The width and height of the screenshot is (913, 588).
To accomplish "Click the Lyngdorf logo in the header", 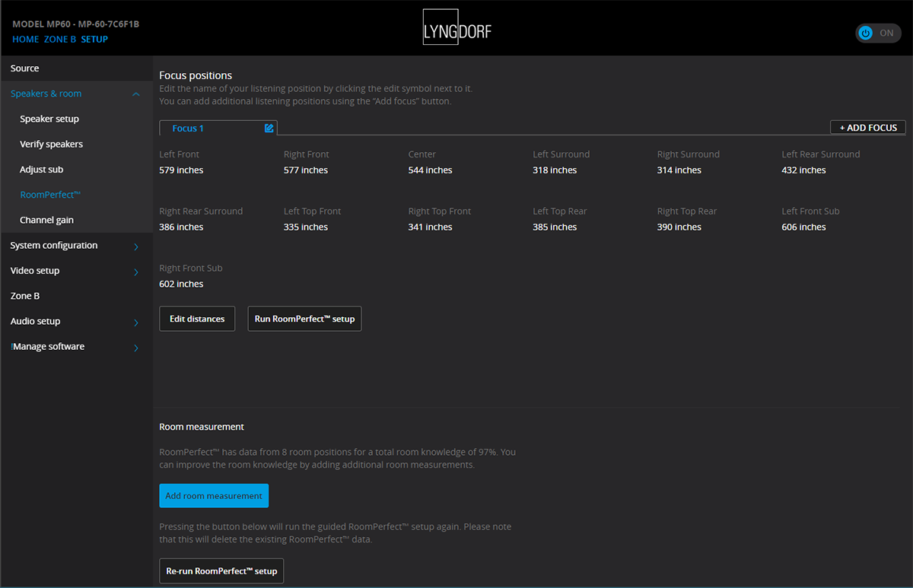I will (456, 28).
